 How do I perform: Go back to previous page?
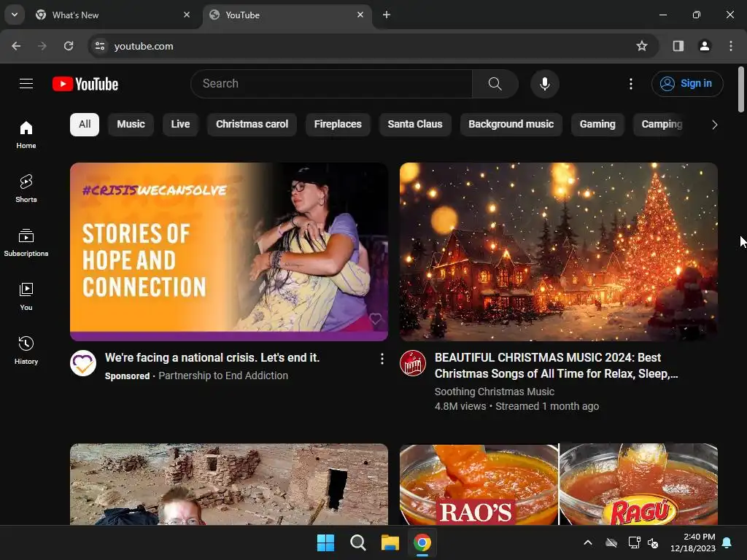pos(16,46)
